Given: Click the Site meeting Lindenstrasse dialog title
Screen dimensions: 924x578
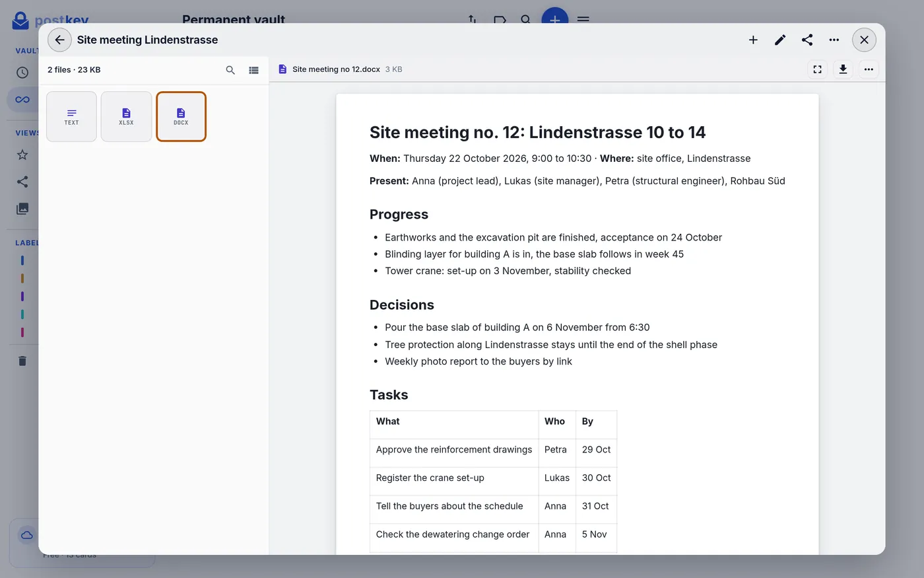Looking at the screenshot, I should [147, 40].
